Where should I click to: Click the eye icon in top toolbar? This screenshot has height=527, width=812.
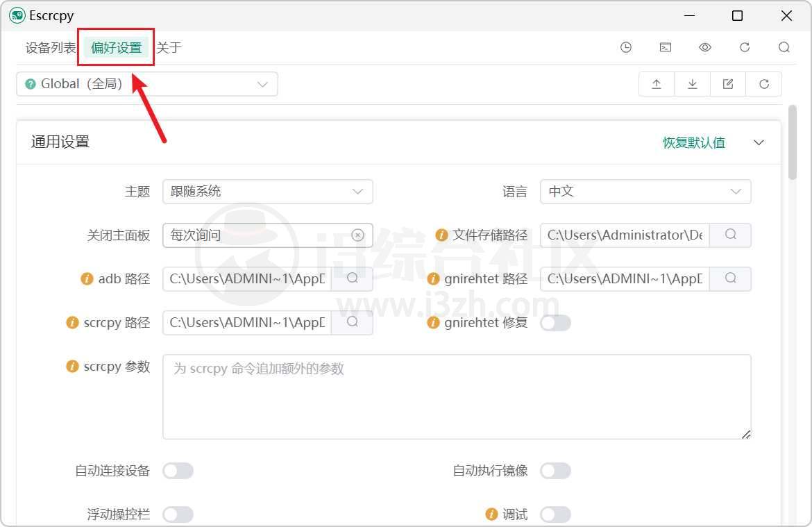click(705, 47)
